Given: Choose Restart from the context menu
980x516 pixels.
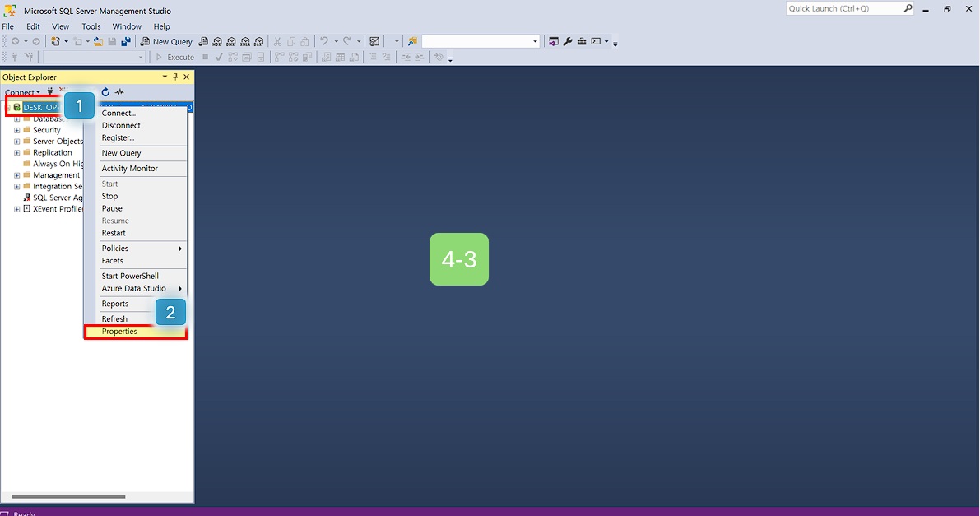Looking at the screenshot, I should [136, 233].
